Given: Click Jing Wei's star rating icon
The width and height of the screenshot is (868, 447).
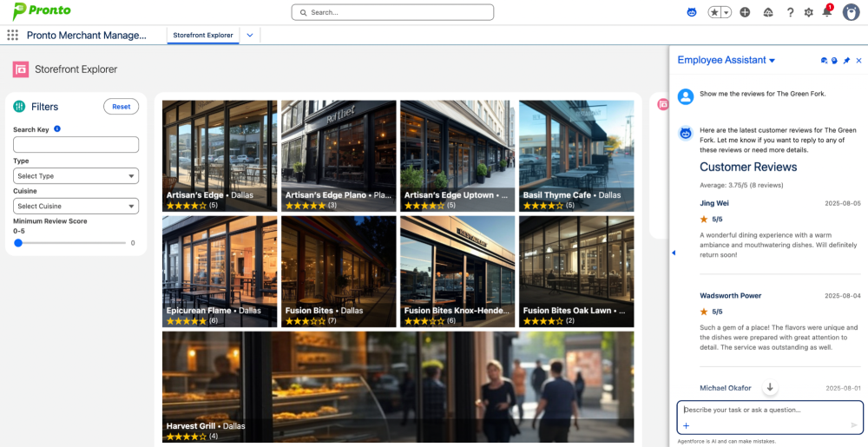Looking at the screenshot, I should click(704, 219).
